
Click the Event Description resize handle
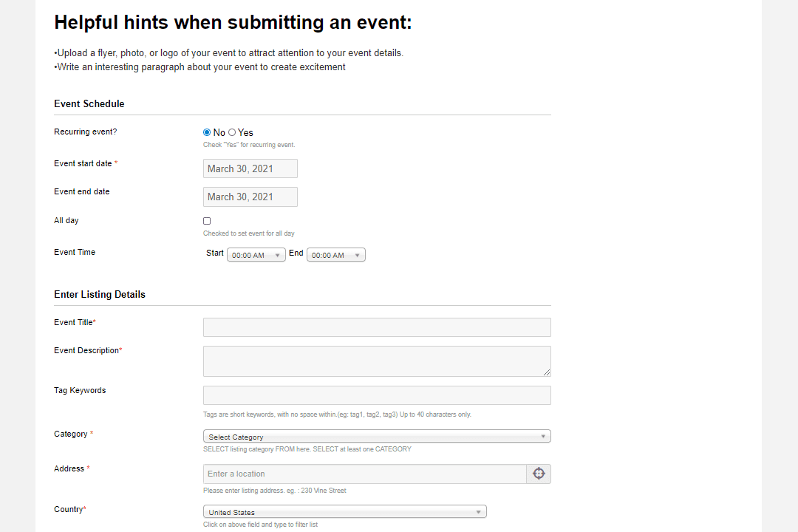tap(547, 372)
